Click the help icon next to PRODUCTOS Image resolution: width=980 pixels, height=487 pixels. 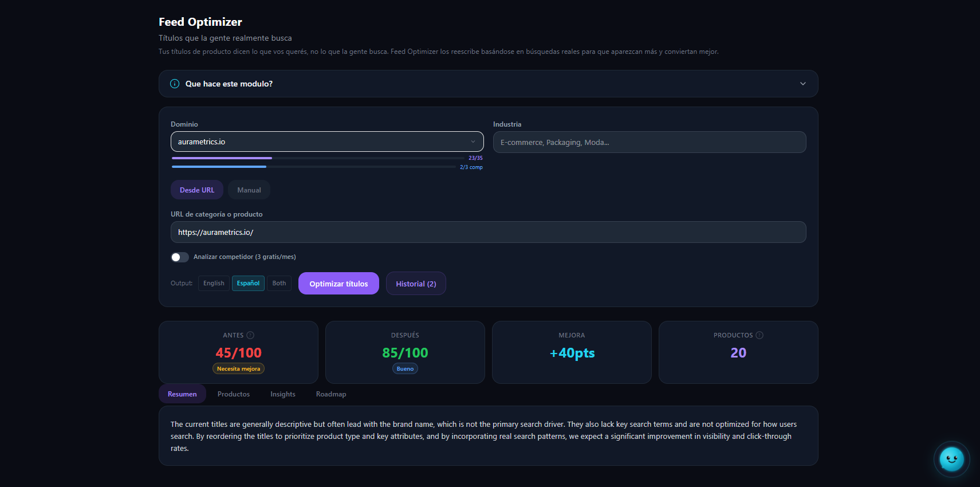pyautogui.click(x=759, y=335)
